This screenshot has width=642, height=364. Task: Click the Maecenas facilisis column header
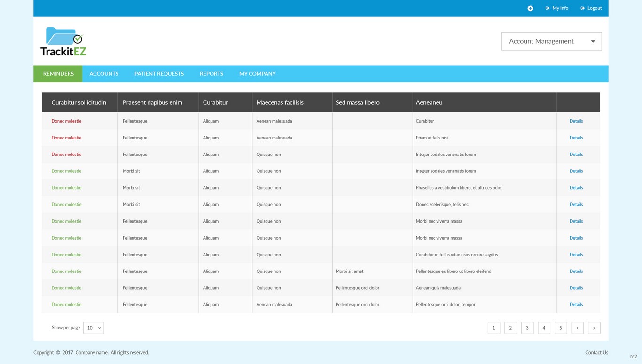[280, 102]
